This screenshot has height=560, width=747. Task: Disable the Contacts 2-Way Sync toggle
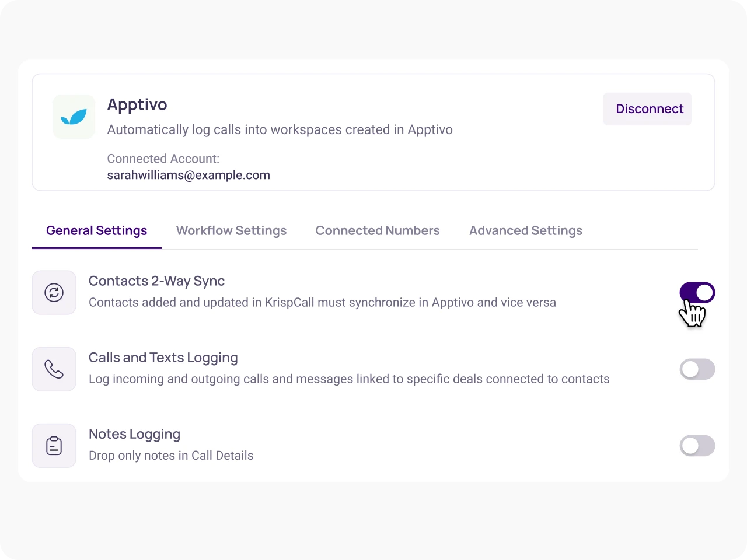point(697,293)
